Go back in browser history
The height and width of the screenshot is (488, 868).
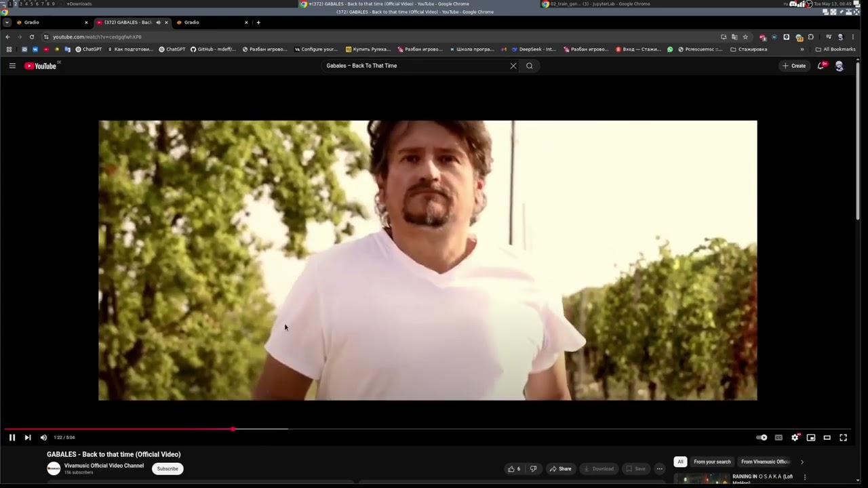tap(7, 37)
